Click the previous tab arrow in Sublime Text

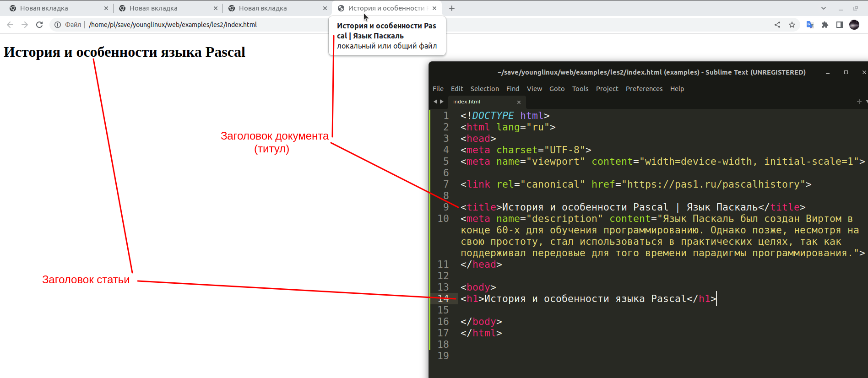click(x=435, y=102)
